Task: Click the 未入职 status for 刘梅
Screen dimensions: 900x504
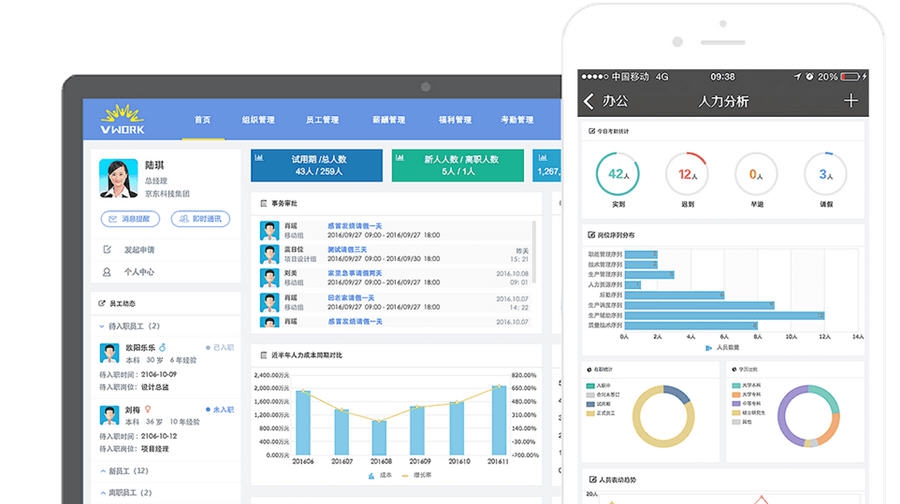Action: tap(220, 409)
